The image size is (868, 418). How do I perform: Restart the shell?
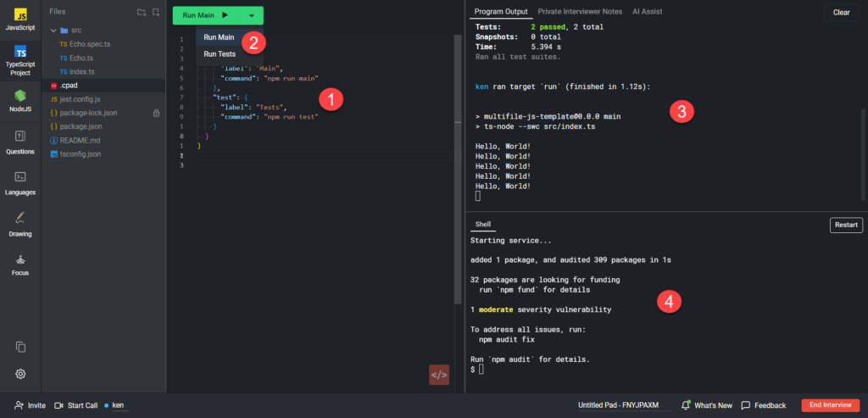pyautogui.click(x=845, y=226)
